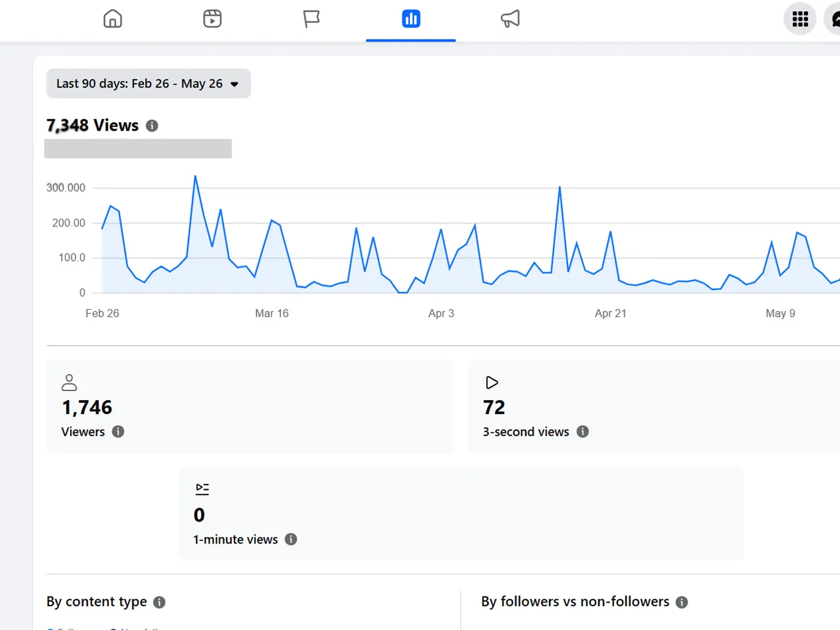Select the Insights bar chart tab
Image resolution: width=840 pixels, height=630 pixels.
(411, 19)
